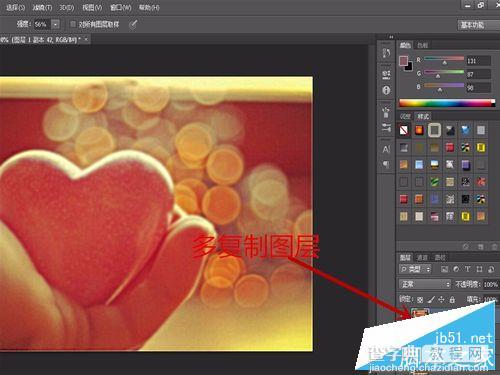Open the History panel icon in the dock
The height and width of the screenshot is (375, 500).
tap(386, 53)
